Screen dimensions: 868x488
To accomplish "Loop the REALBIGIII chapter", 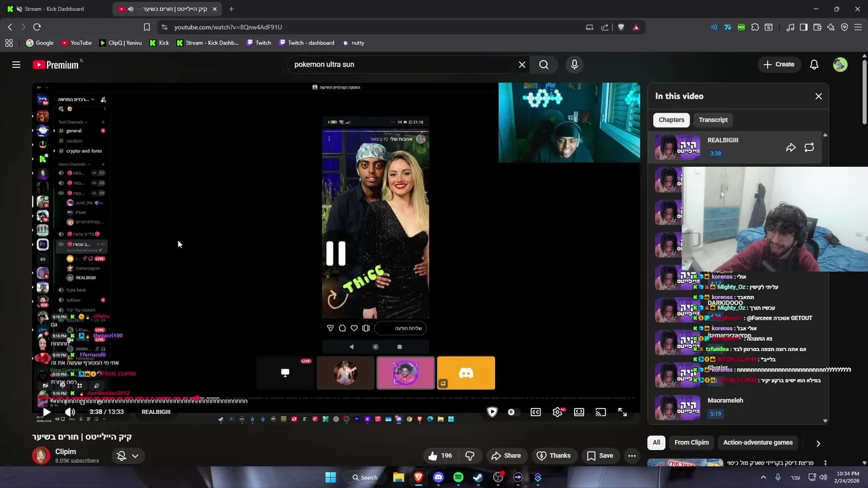I will (x=809, y=147).
